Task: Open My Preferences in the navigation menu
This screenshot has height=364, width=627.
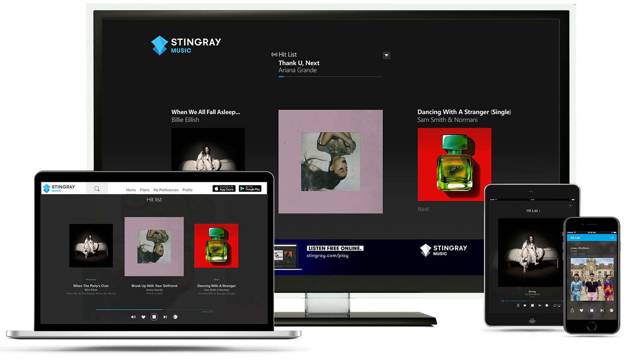Action: click(166, 190)
